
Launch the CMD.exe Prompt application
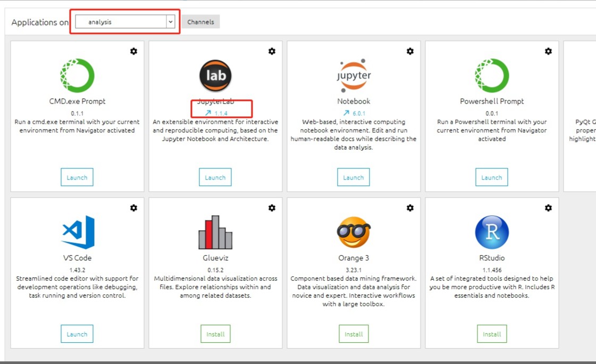click(77, 177)
